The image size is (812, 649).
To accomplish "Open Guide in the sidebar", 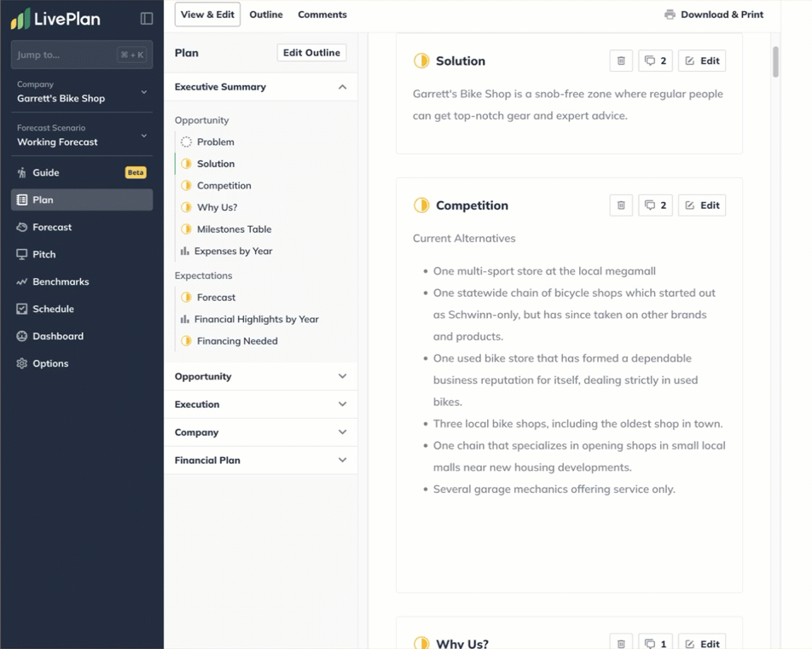I will (x=82, y=172).
